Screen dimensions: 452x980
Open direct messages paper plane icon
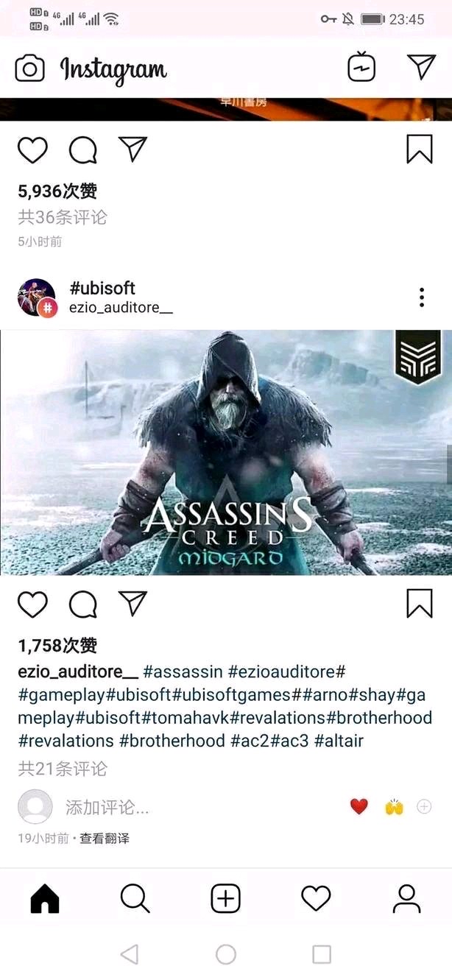422,67
